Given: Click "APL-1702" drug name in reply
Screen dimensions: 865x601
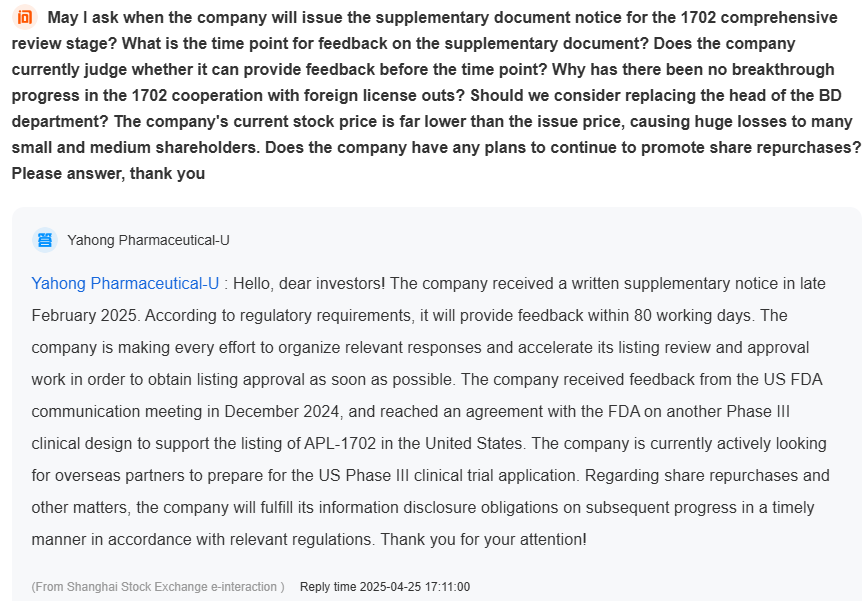Looking at the screenshot, I should pyautogui.click(x=340, y=443).
